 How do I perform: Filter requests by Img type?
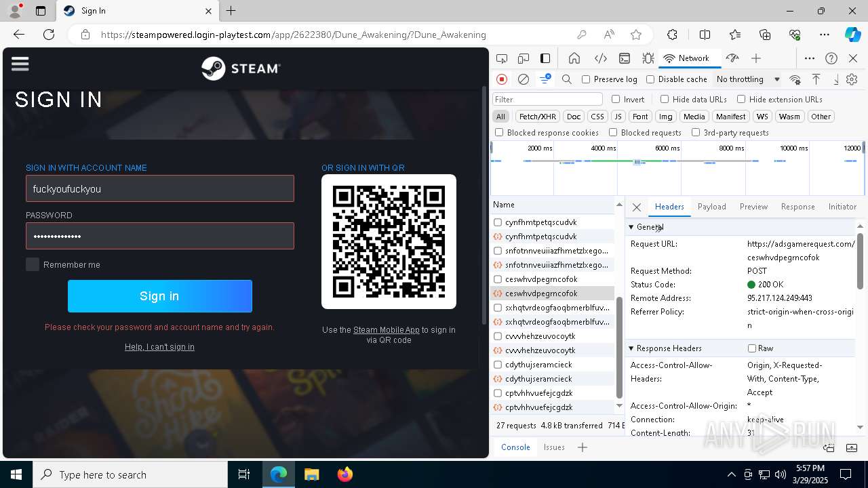click(x=666, y=117)
